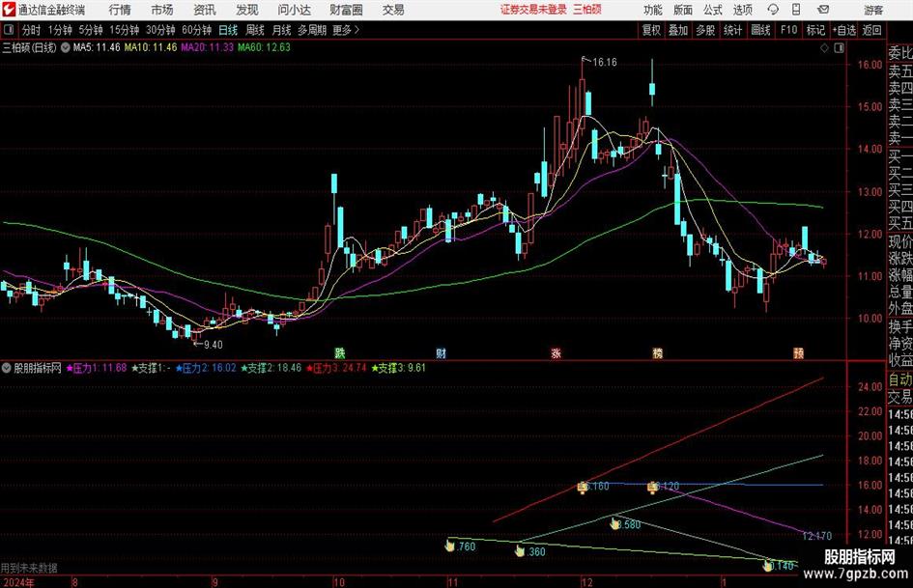Image resolution: width=913 pixels, height=588 pixels.
Task: Select the 日线 daily period
Action: (x=228, y=30)
